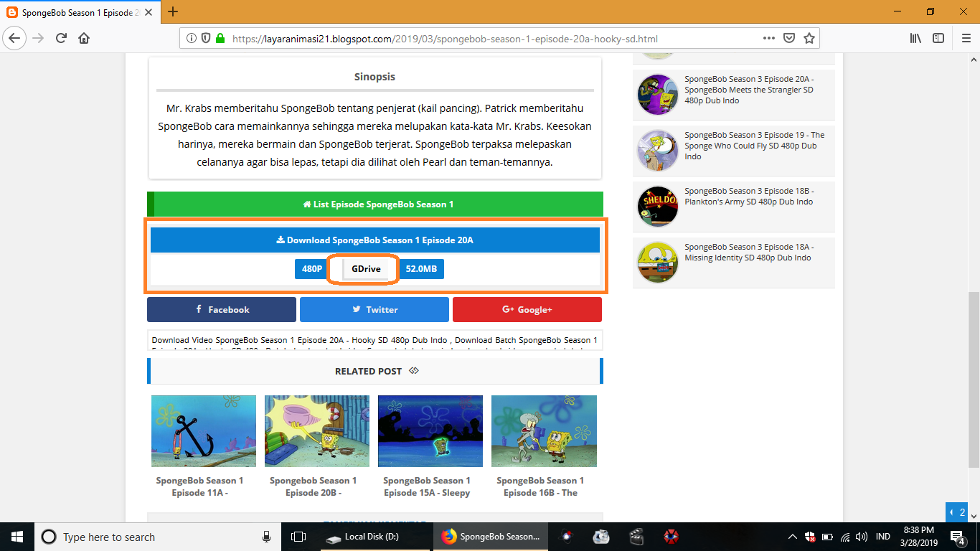Open the Action Center notifications icon
The width and height of the screenshot is (980, 551).
point(958,537)
